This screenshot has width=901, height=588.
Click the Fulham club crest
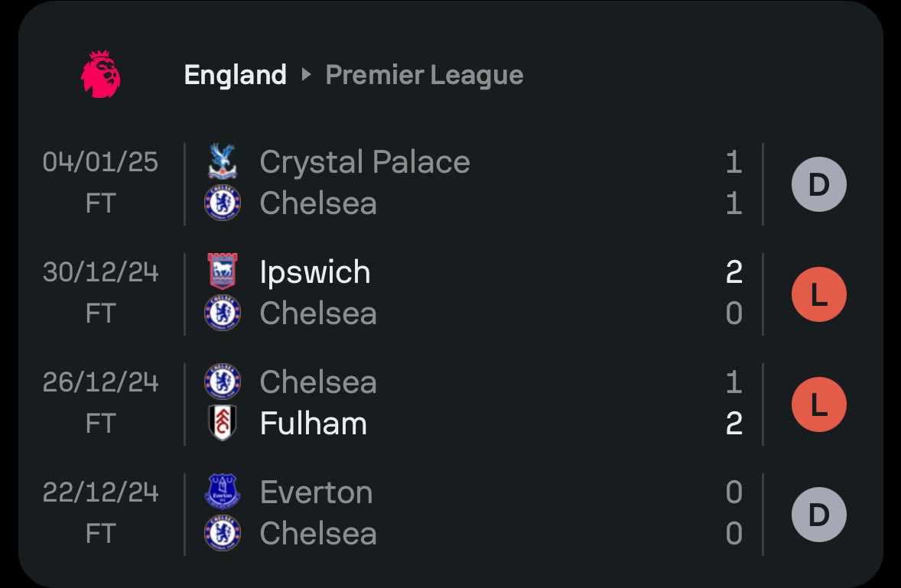point(223,423)
